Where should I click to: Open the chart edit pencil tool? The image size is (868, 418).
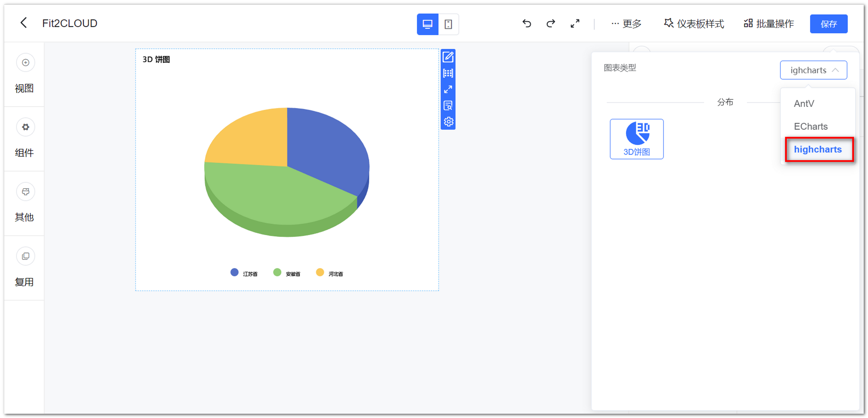tap(448, 57)
